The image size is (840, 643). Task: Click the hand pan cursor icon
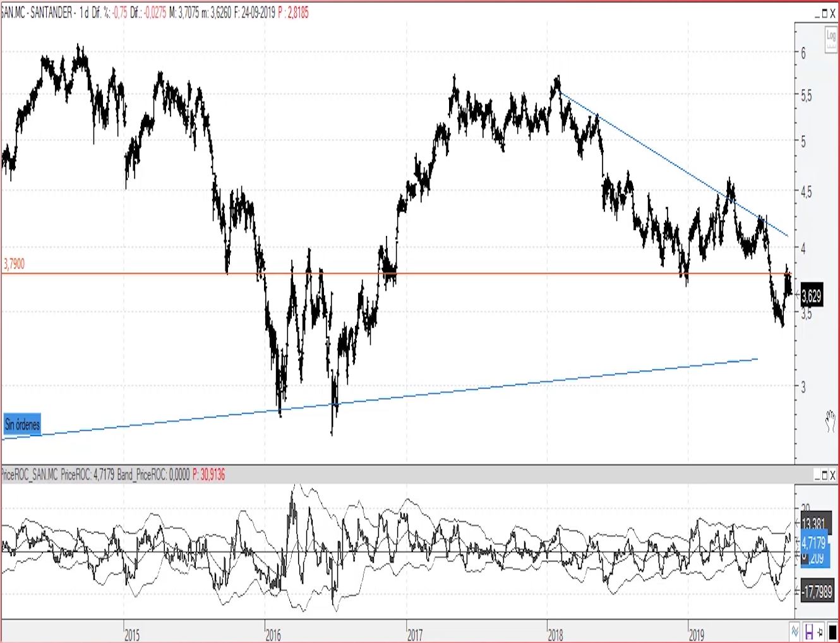coord(831,421)
